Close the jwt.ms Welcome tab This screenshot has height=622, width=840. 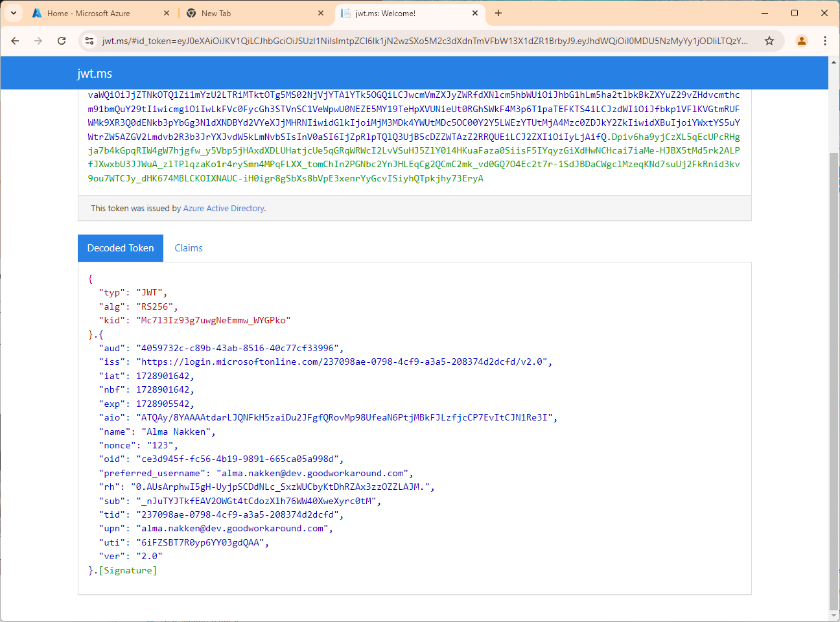point(475,13)
